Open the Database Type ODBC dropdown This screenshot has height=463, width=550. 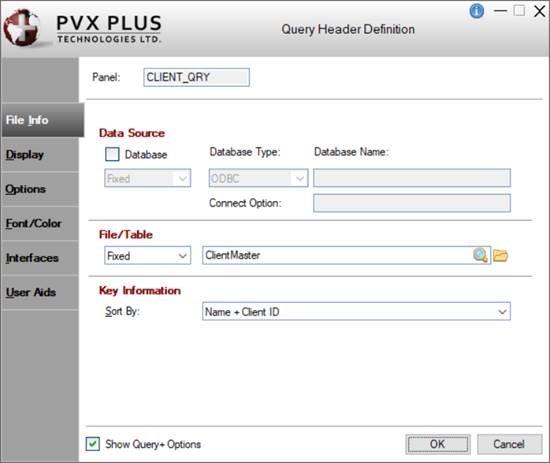pos(258,178)
